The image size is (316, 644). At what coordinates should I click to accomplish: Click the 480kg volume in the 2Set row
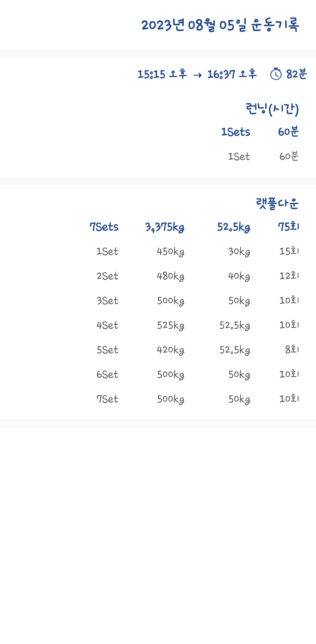pyautogui.click(x=171, y=276)
